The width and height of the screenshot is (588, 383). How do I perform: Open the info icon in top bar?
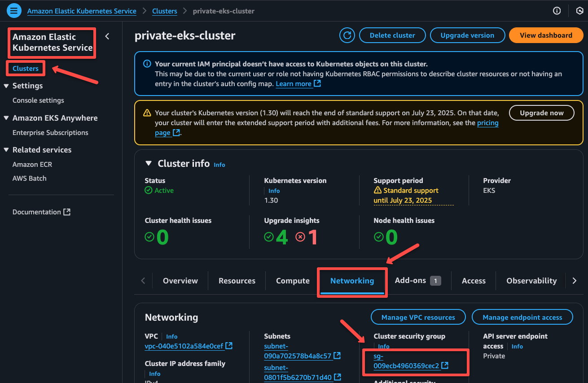click(x=557, y=11)
